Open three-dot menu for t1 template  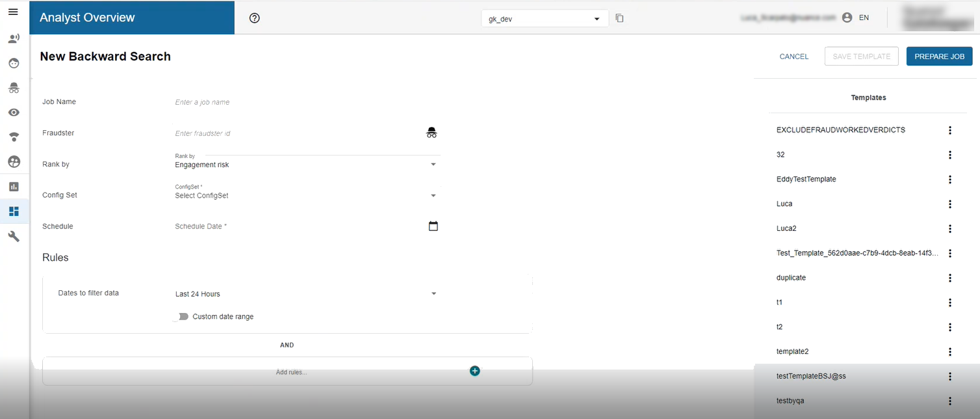(x=950, y=303)
